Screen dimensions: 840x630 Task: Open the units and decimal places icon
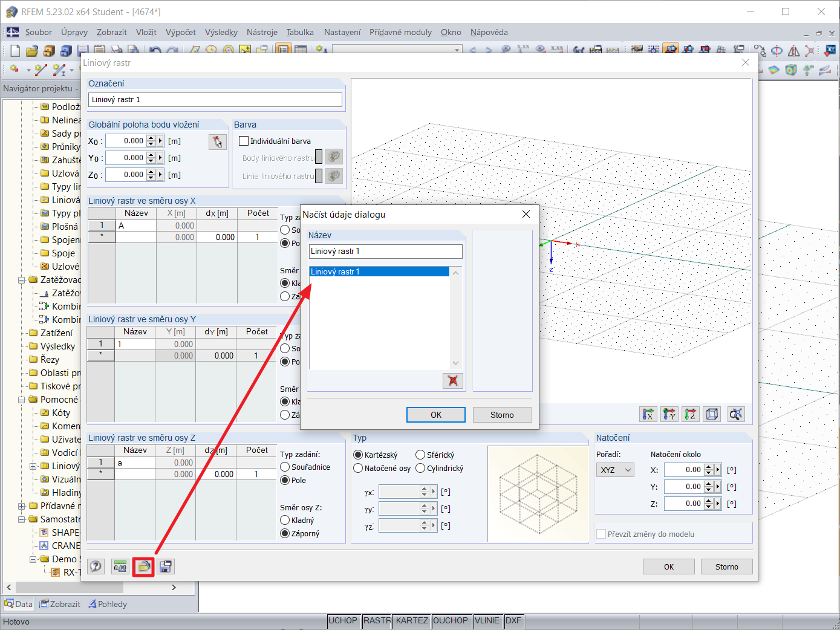pyautogui.click(x=120, y=567)
